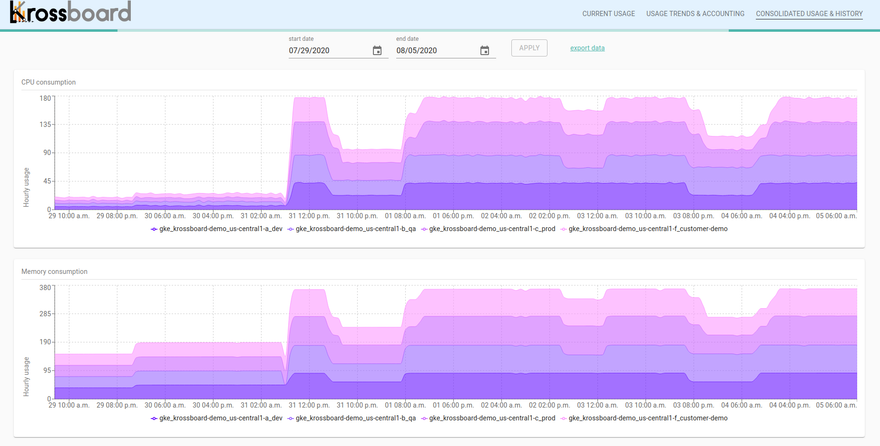Select Consolidated Usage & History tab
Image resolution: width=880 pixels, height=446 pixels.
pyautogui.click(x=809, y=14)
